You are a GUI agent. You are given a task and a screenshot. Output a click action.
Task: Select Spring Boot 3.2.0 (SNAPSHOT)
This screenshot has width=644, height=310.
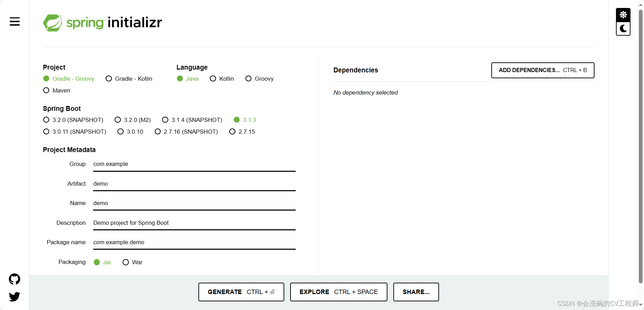click(x=73, y=120)
